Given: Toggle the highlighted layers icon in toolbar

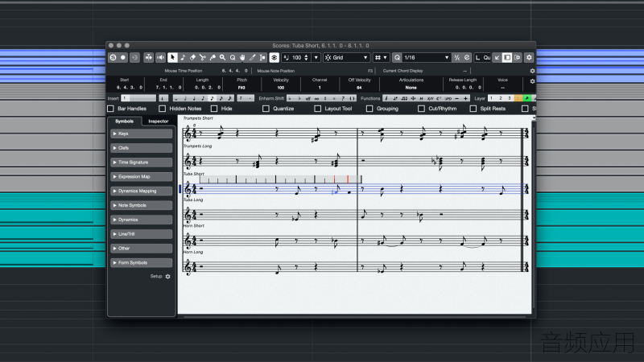Looking at the screenshot, I should pyautogui.click(x=275, y=58).
